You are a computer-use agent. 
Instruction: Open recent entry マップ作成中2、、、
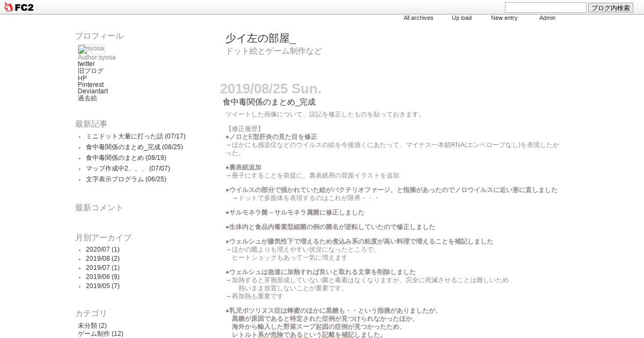[128, 168]
